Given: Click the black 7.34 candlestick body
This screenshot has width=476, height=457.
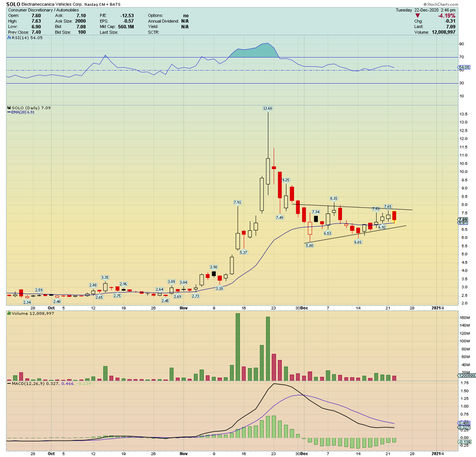Looking at the screenshot, I should point(316,219).
